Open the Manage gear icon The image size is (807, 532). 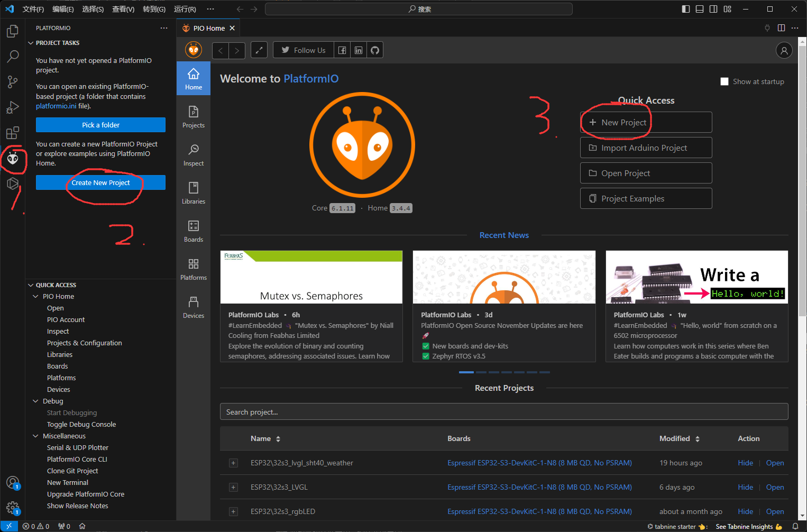point(13,508)
